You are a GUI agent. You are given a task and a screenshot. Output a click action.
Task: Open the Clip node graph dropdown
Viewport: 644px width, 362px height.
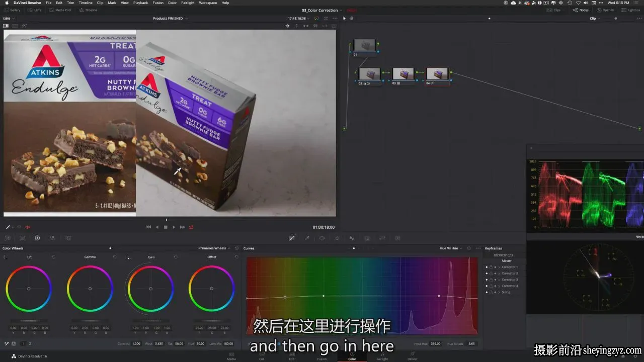pos(595,18)
